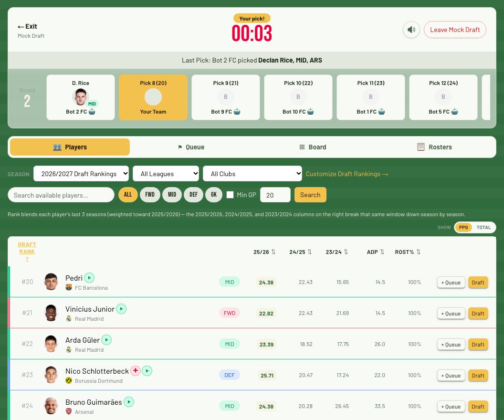Image resolution: width=504 pixels, height=420 pixels.
Task: Click D. Rice's player avatar
Action: click(x=80, y=97)
